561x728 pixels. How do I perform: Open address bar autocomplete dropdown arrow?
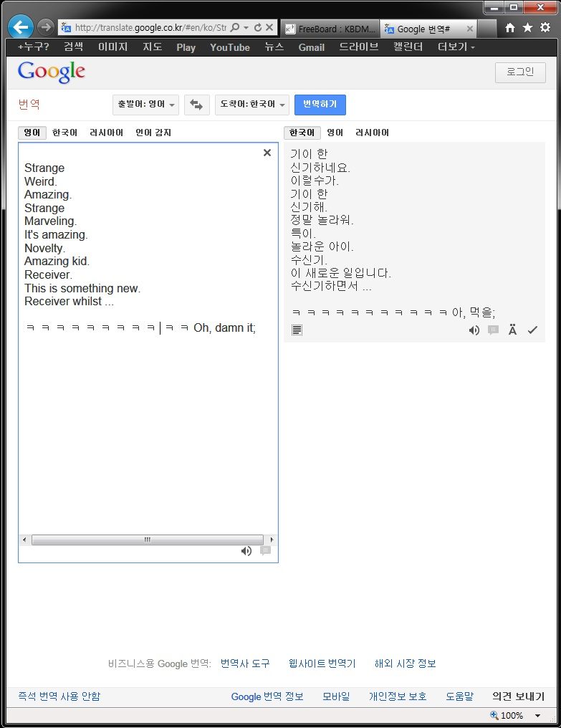click(x=246, y=27)
